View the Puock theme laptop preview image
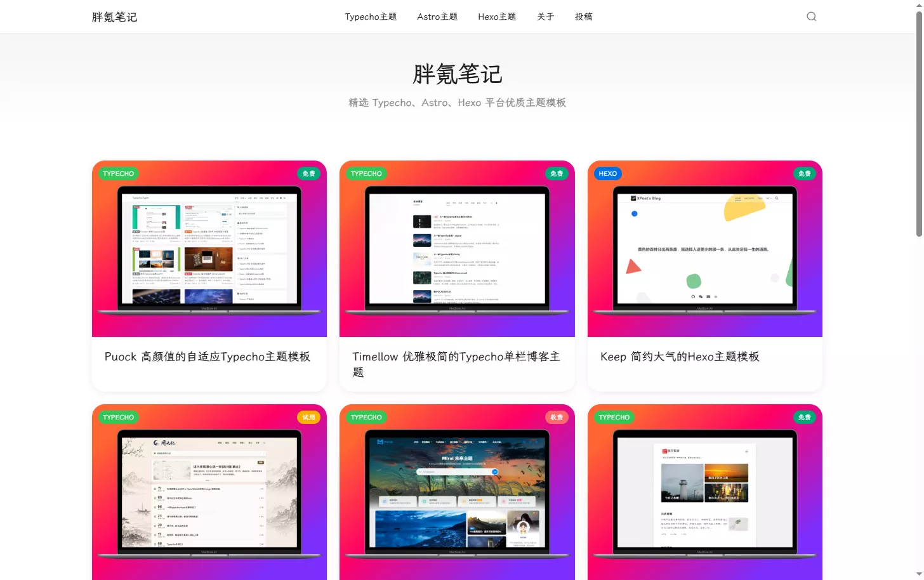Viewport: 924px width, 580px height. click(209, 249)
